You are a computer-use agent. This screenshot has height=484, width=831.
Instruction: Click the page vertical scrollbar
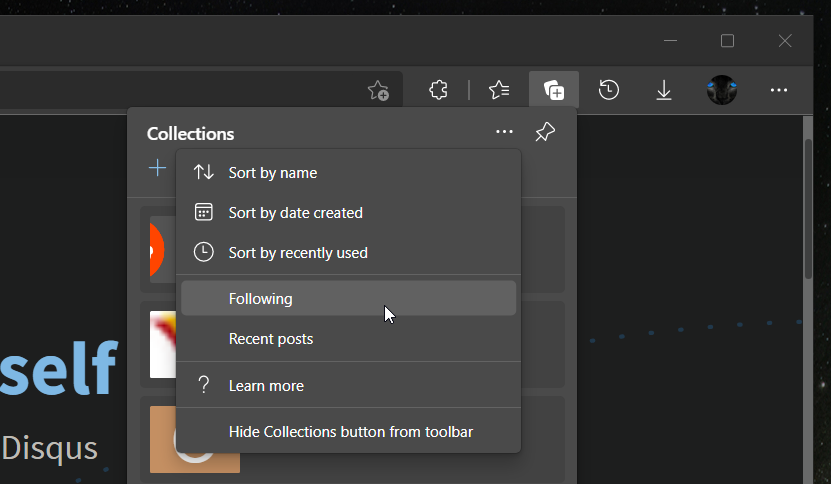click(x=808, y=210)
